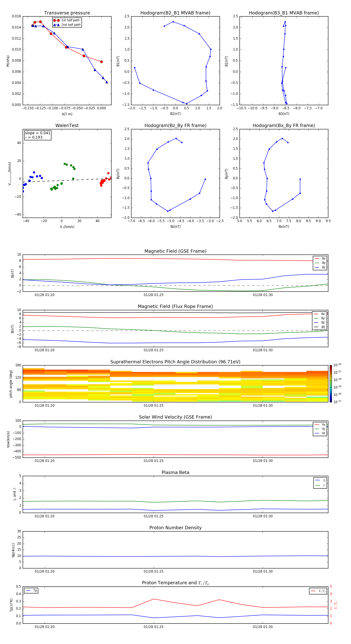Click the 'Np(#/cc)' y-axis label

[x=13, y=550]
